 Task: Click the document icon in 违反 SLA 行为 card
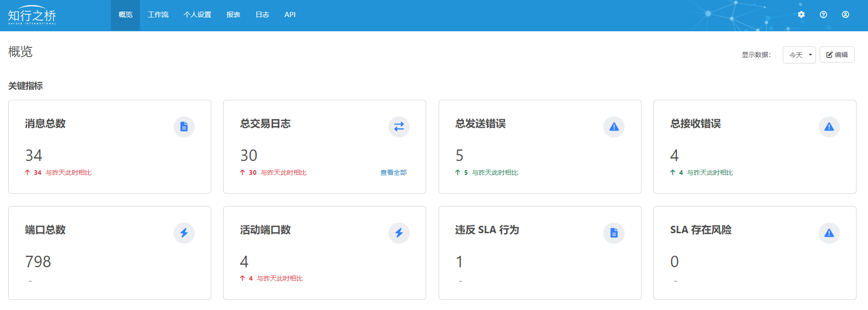coord(614,233)
